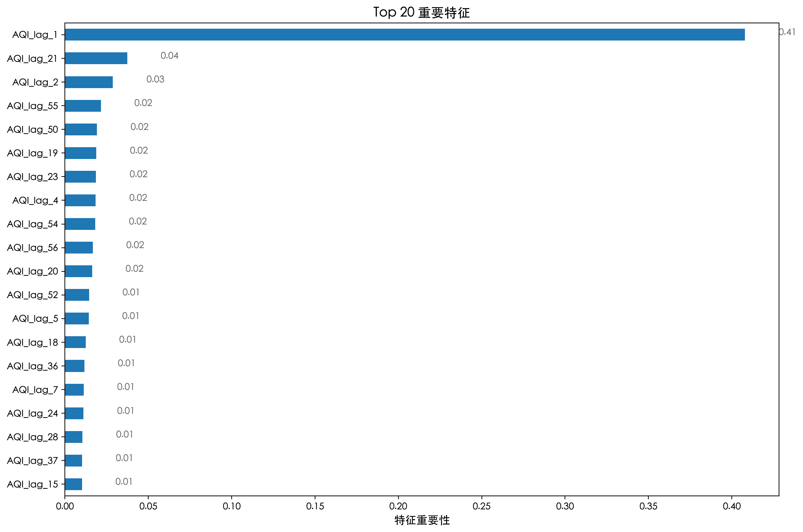Click the AQI_lag_18 bar
The height and width of the screenshot is (532, 803).
(75, 342)
